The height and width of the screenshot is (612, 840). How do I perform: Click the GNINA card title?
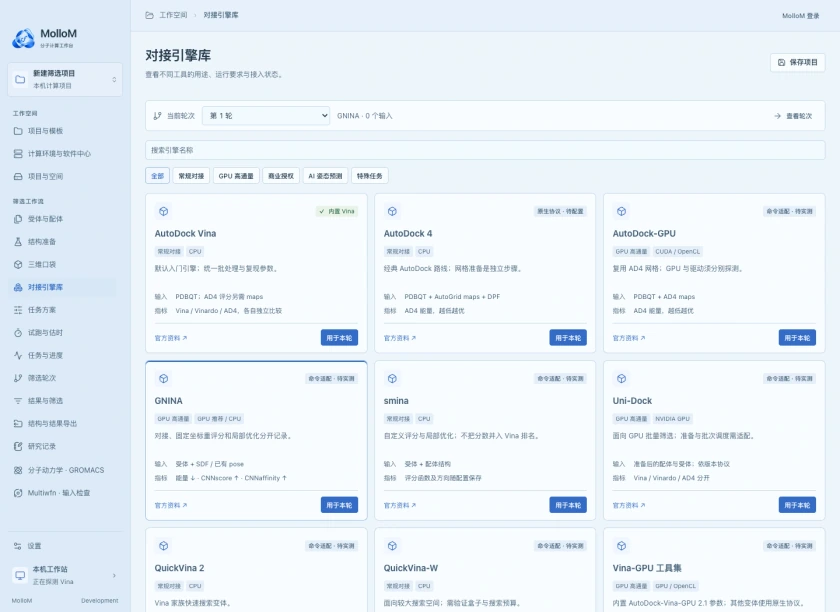(x=168, y=401)
